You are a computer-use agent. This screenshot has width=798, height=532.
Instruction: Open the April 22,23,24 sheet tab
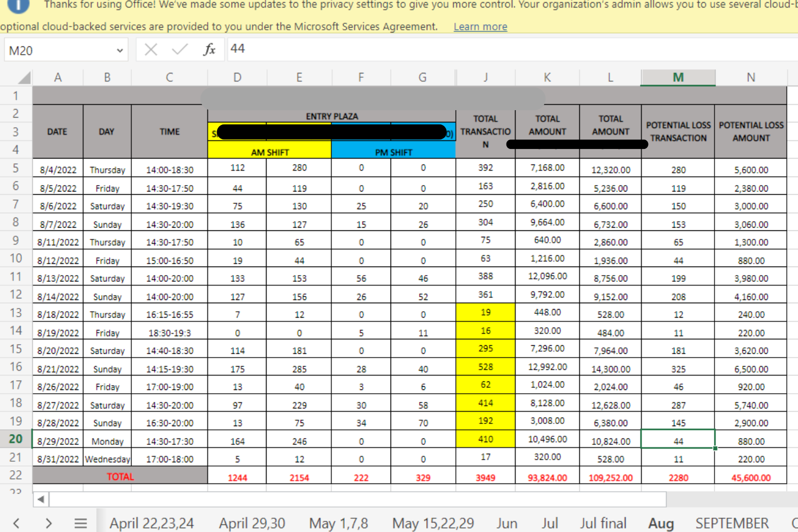(152, 523)
